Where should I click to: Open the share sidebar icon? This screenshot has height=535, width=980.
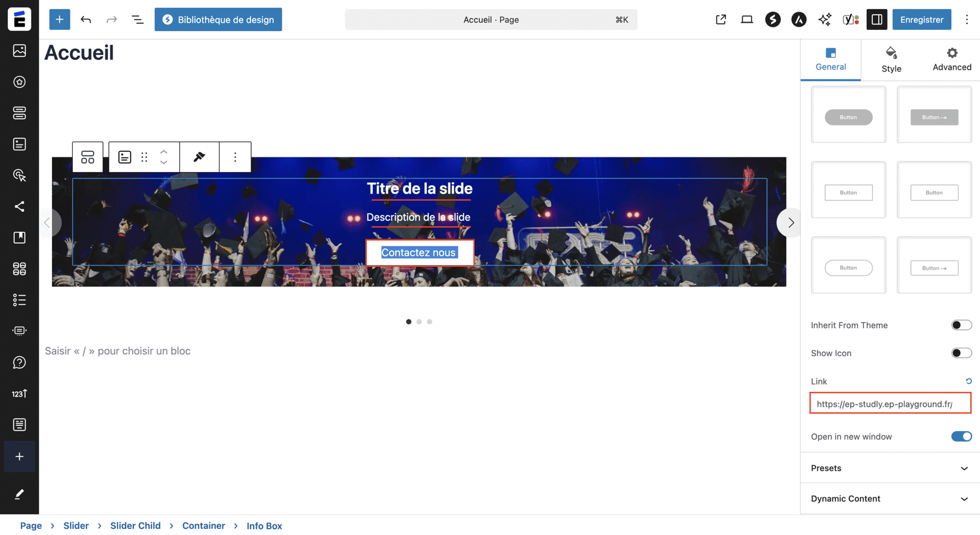coord(20,206)
